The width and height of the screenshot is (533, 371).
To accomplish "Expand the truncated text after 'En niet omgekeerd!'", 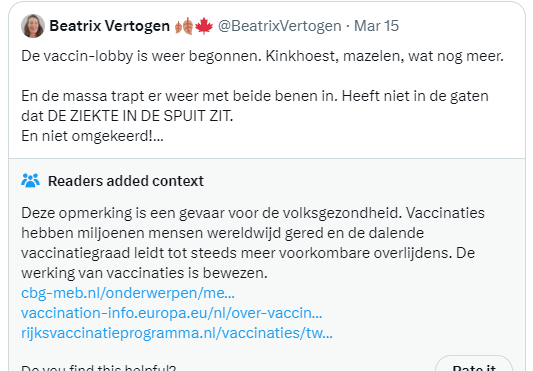I will 158,136.
